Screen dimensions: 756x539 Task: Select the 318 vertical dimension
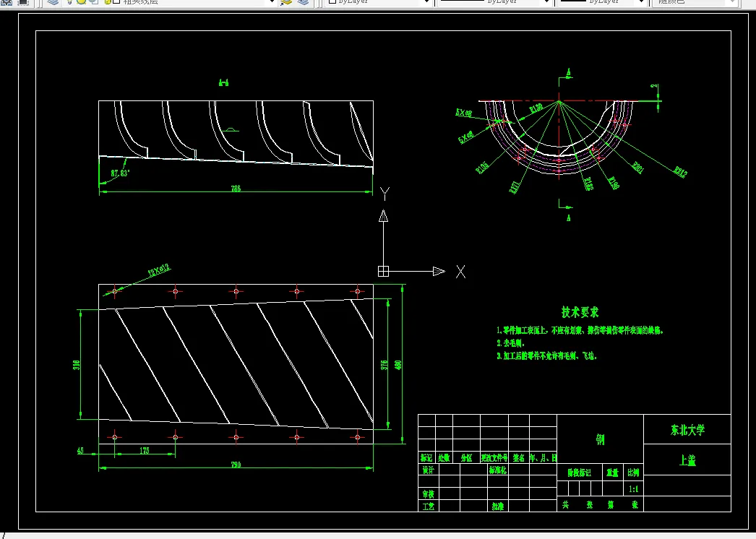(x=77, y=365)
